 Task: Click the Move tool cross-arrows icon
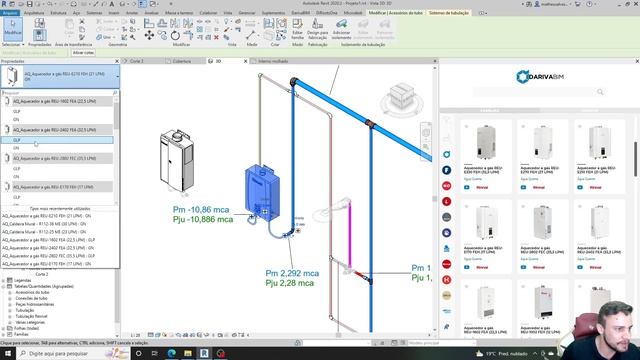click(x=149, y=35)
